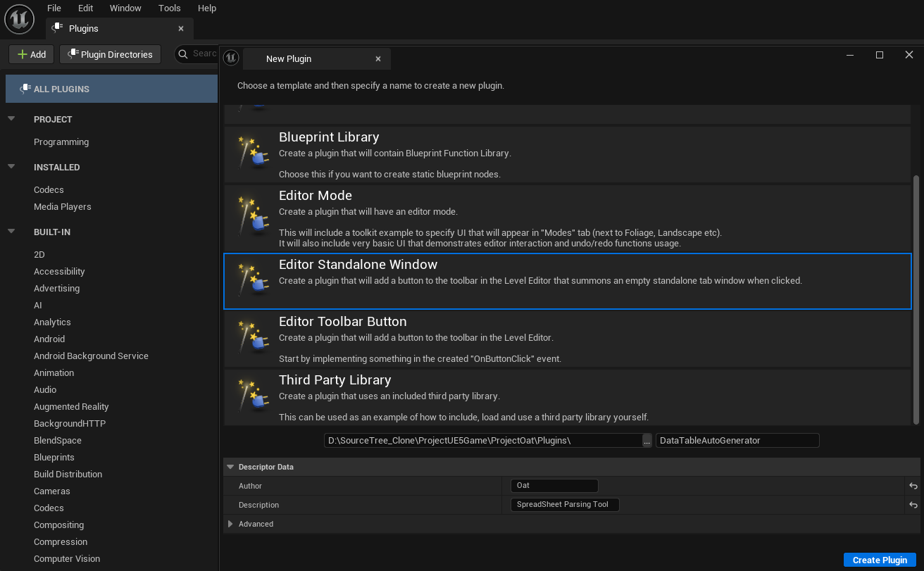The height and width of the screenshot is (571, 924).
Task: Edit the plugin name DataTableAutoGenerator field
Action: [x=737, y=441]
